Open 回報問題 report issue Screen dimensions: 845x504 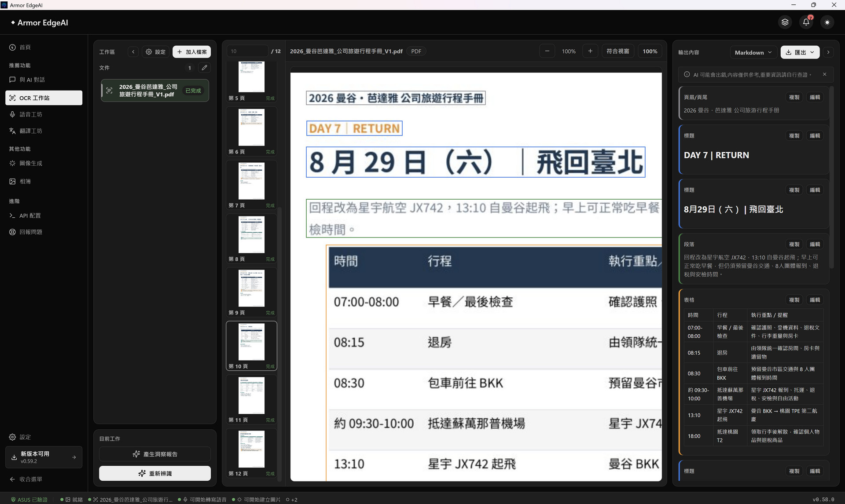coord(44,232)
